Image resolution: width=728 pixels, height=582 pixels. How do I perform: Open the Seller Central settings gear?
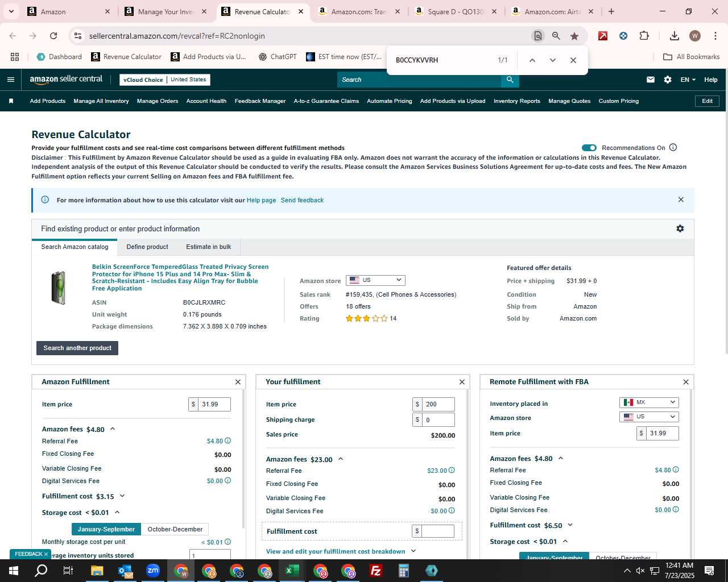tap(668, 80)
